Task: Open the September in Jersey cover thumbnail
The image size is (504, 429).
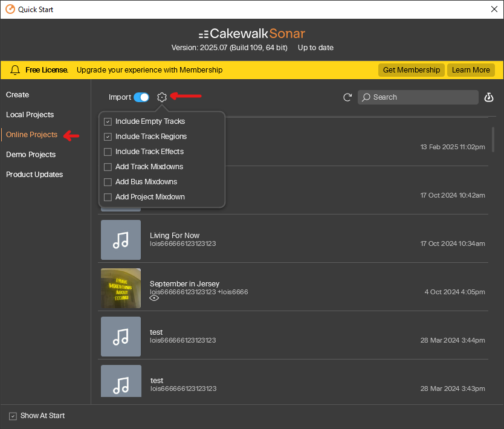Action: pyautogui.click(x=121, y=288)
